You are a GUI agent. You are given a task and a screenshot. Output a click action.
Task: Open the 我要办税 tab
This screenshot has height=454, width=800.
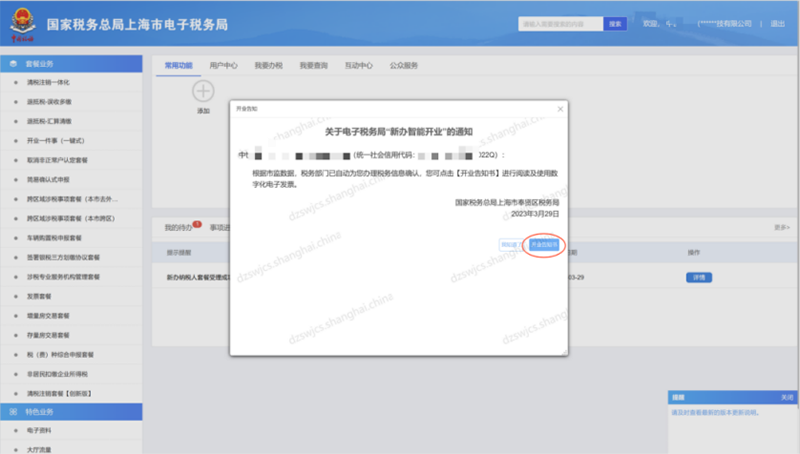click(268, 65)
